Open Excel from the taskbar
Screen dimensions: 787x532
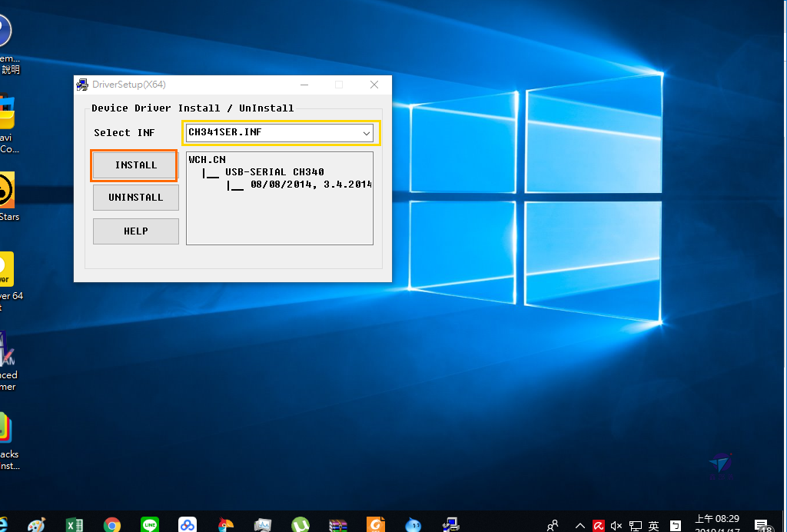click(75, 525)
